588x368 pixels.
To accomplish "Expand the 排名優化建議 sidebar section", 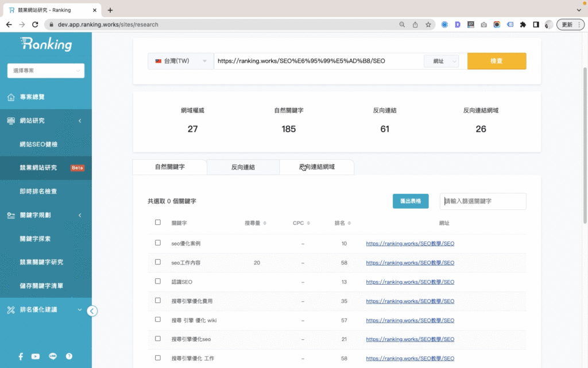I will click(79, 310).
